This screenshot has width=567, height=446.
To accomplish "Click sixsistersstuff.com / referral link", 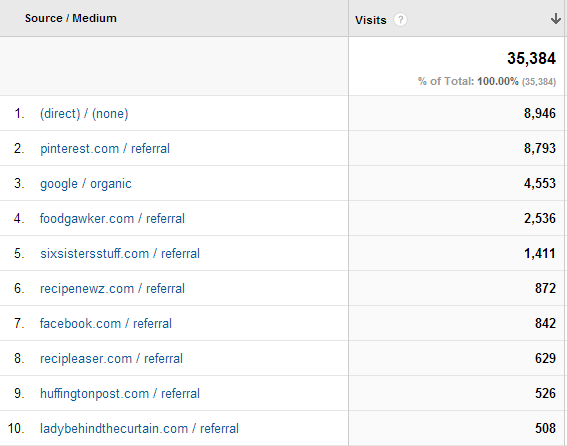I will (120, 254).
